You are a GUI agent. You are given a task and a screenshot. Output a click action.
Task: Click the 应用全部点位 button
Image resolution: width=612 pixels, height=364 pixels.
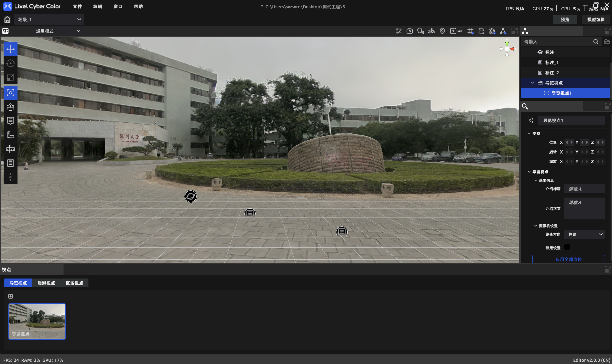click(x=569, y=259)
